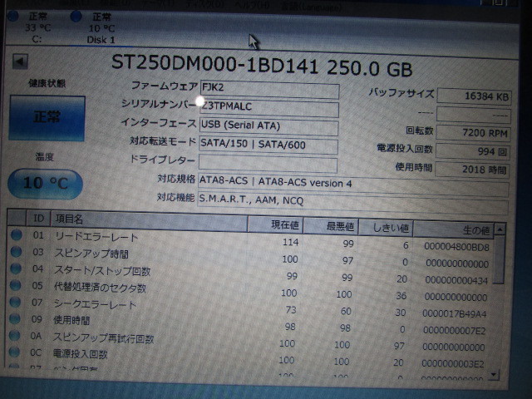Select row 0A スピンアップ再試行回数
The image size is (532, 399).
pyautogui.click(x=248, y=341)
